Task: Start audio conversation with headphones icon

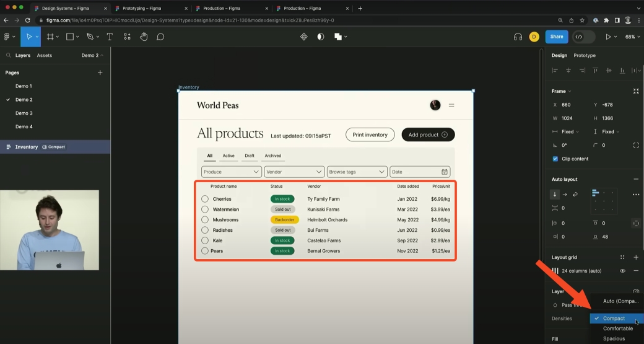Action: 518,37
